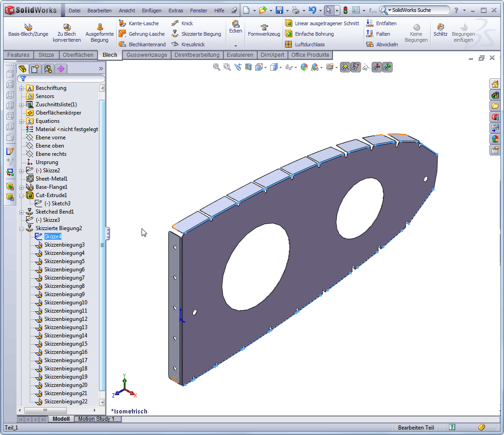Expand the Base-Flange1 tree node
This screenshot has width=504, height=435.
[x=22, y=187]
